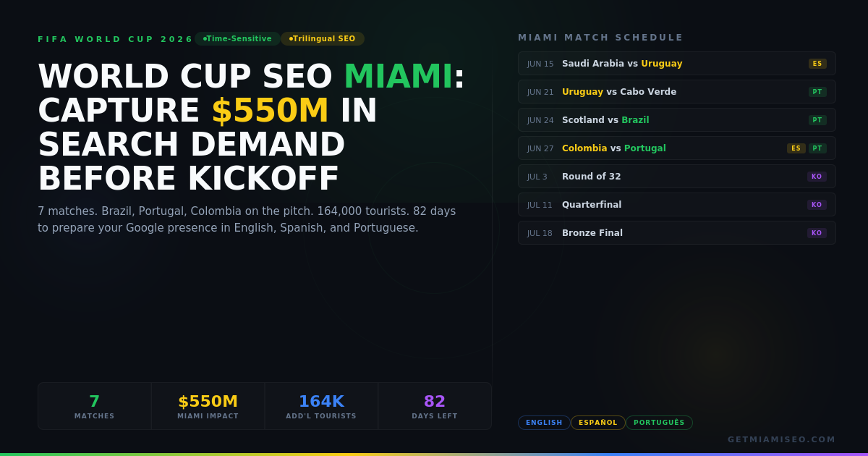Visit the GETMIAMISEO.COM link
Image resolution: width=868 pixels, height=456 pixels.
tap(780, 439)
